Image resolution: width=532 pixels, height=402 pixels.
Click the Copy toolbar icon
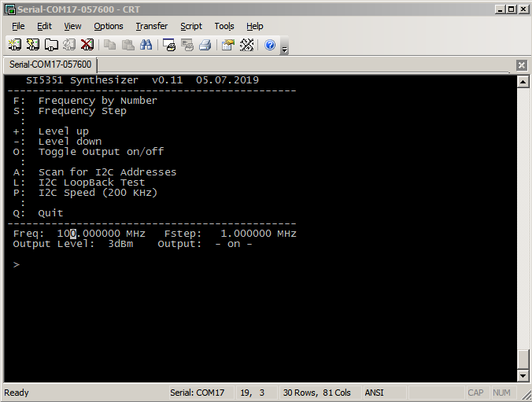[x=109, y=44]
